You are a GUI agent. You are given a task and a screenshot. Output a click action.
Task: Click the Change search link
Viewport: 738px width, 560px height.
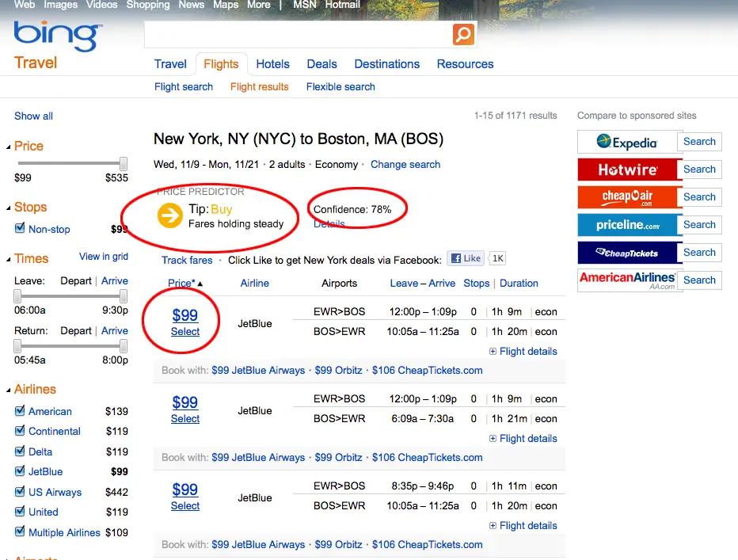(x=405, y=165)
